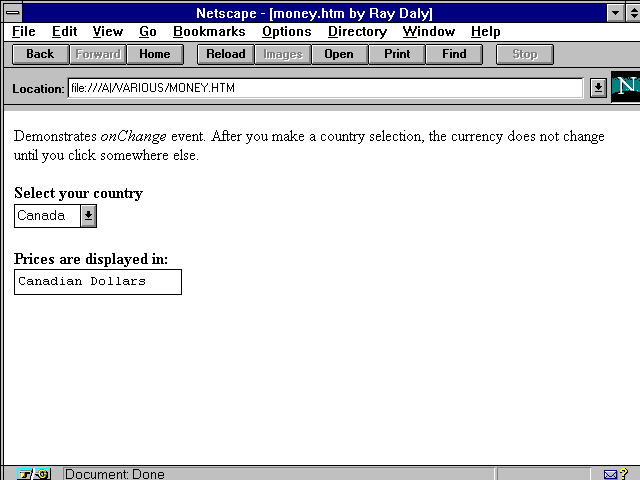This screenshot has width=640, height=480.
Task: Print the page using Print button
Action: 397,54
